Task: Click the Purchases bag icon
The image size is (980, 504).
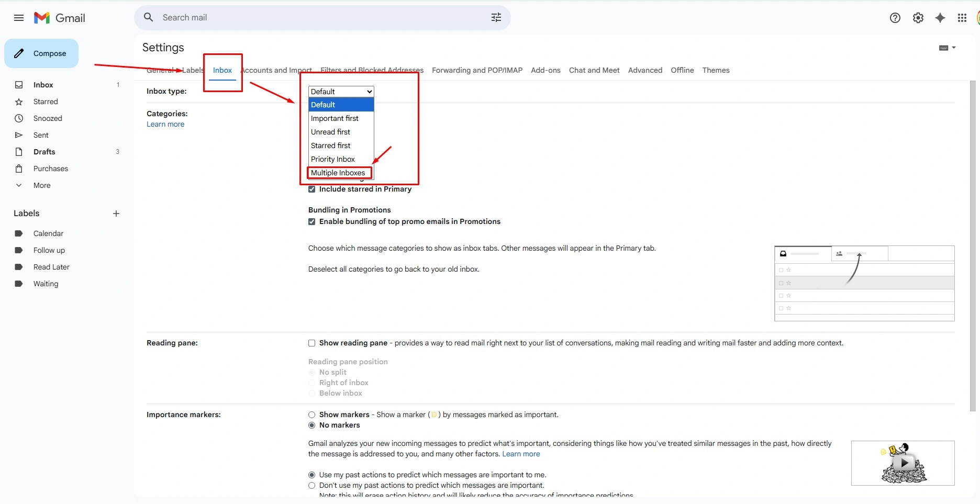Action: pyautogui.click(x=19, y=169)
